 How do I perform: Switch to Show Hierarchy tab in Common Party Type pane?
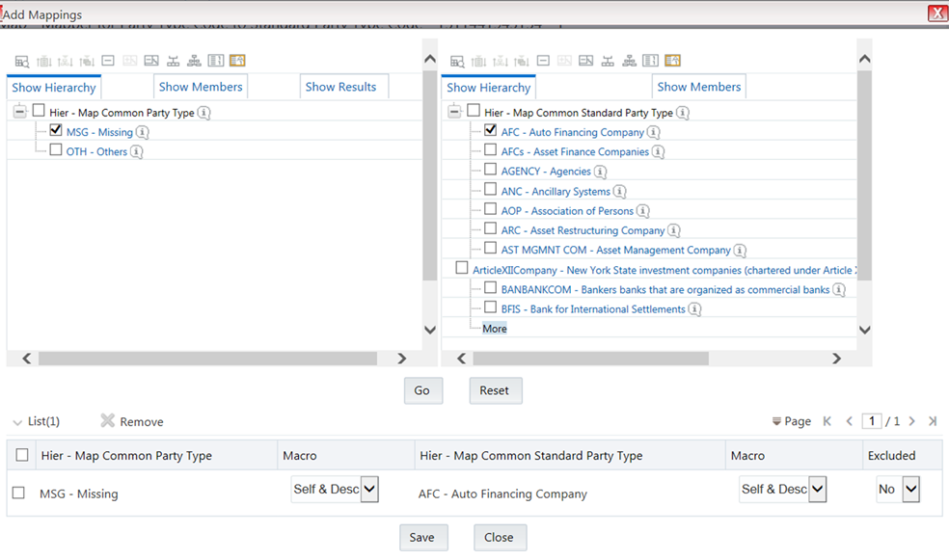pos(54,87)
